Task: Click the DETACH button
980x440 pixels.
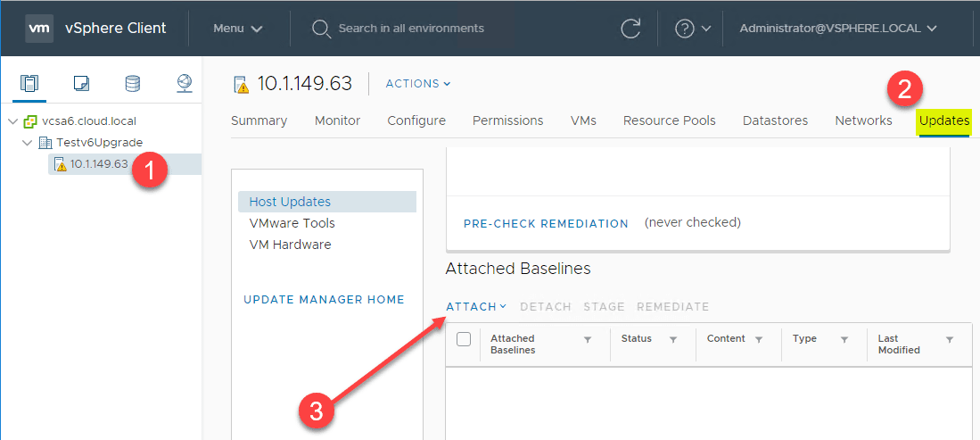Action: pyautogui.click(x=546, y=307)
